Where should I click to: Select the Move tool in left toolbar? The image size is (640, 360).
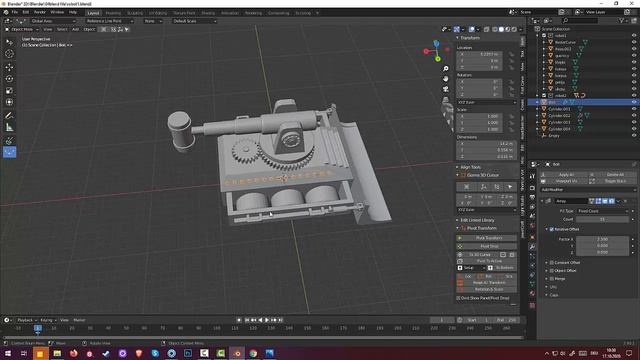click(9, 67)
